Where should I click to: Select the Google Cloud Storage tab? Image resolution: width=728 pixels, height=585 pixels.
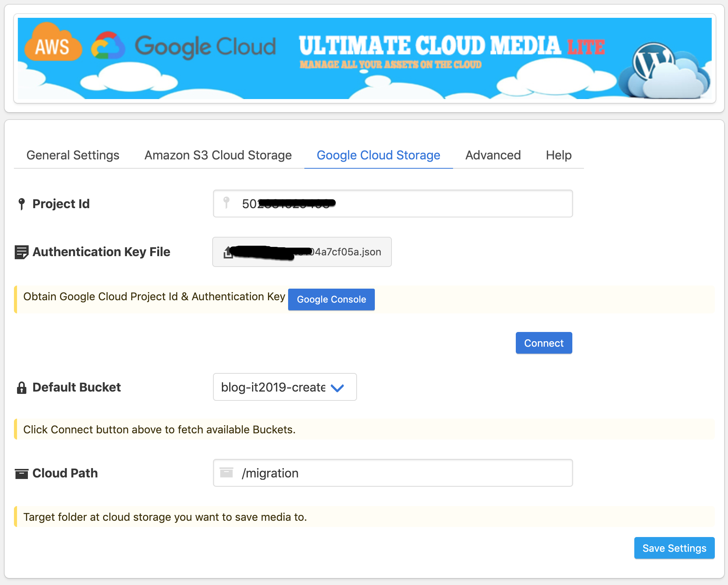[378, 155]
